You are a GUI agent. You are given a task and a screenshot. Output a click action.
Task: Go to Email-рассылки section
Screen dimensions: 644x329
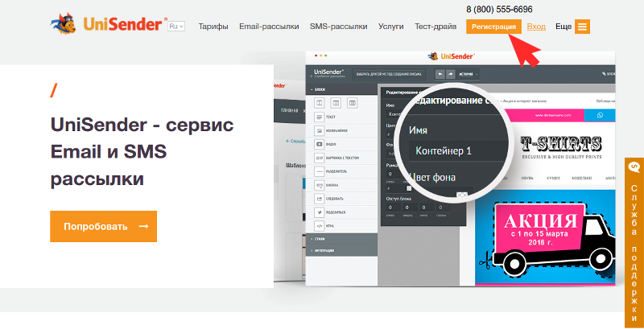coord(269,27)
